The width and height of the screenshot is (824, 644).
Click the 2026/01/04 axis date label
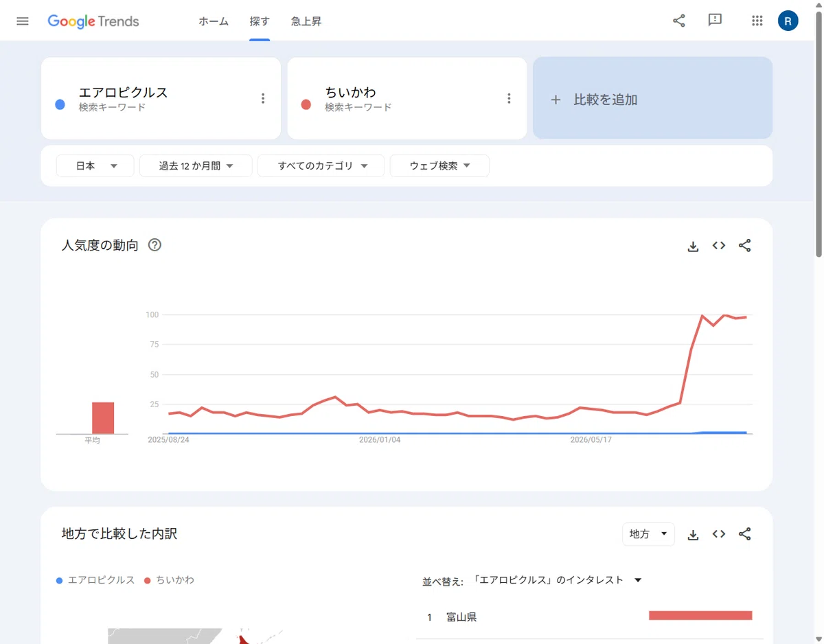[380, 439]
